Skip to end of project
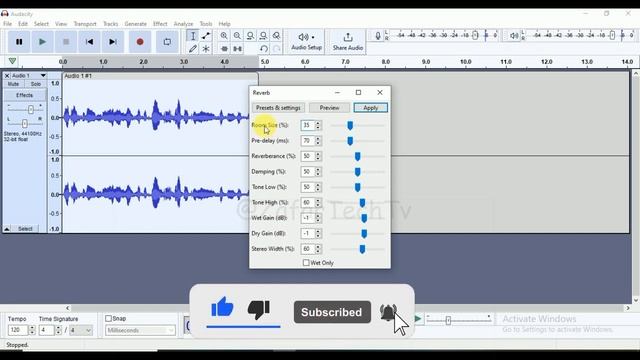Viewport: 640px width, 360px height. [113, 42]
